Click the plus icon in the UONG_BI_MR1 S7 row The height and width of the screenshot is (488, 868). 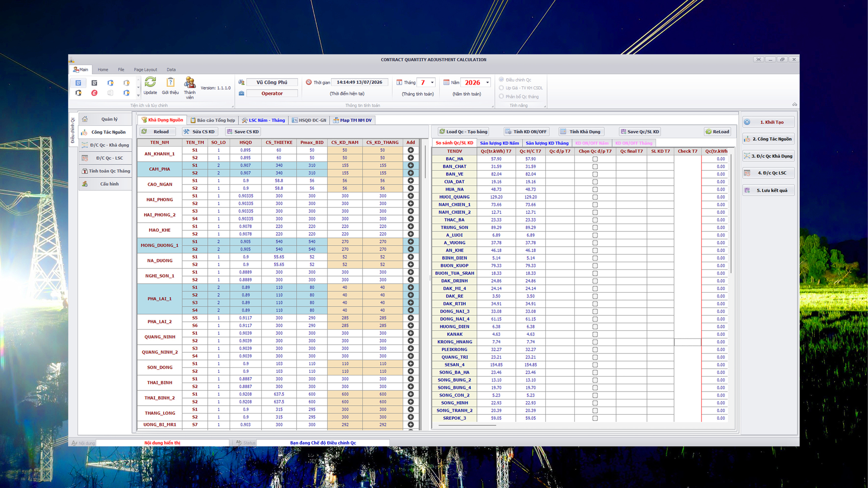pos(410,425)
